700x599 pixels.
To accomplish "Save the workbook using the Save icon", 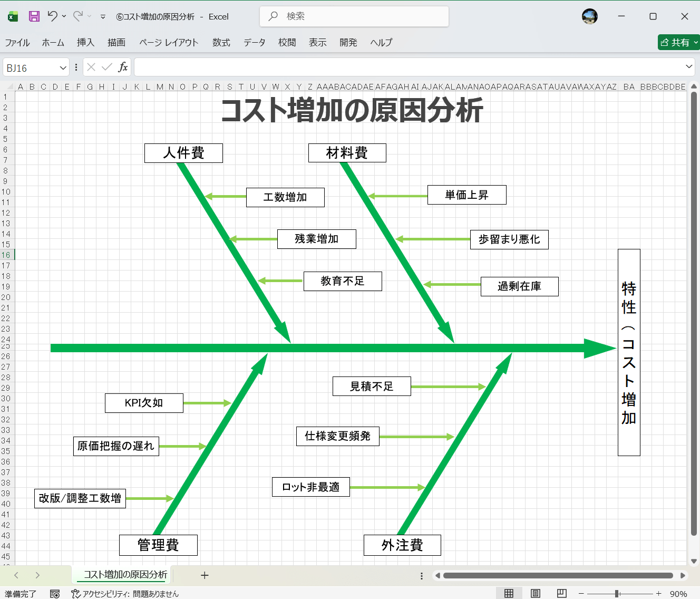I will [34, 16].
